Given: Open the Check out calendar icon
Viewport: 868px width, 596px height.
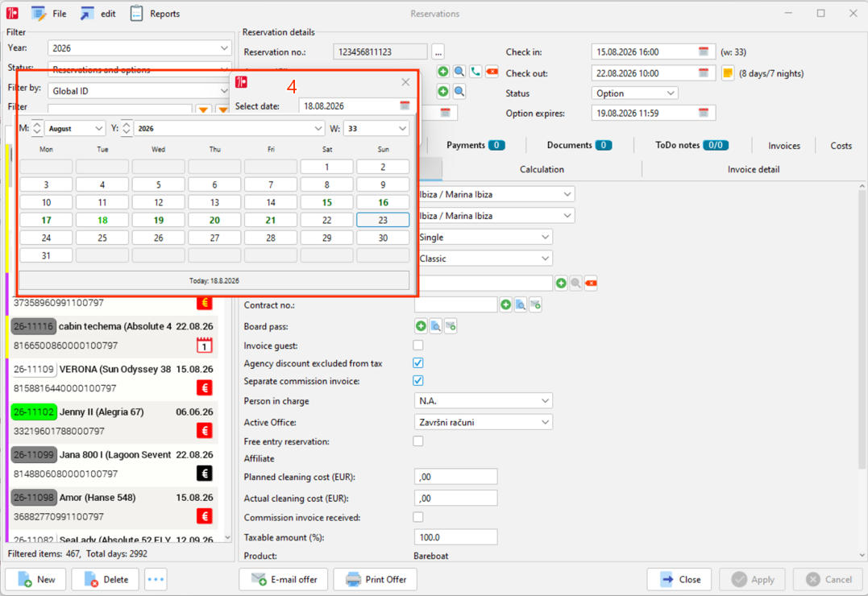Looking at the screenshot, I should 704,73.
